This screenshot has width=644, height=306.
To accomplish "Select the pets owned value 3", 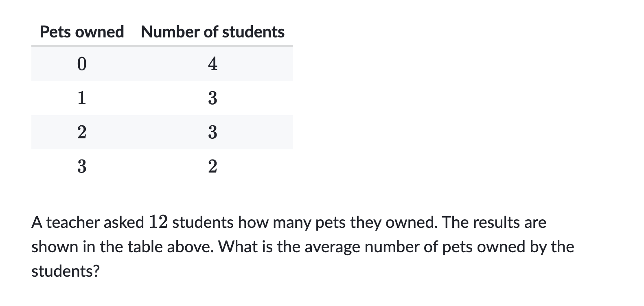I will pyautogui.click(x=82, y=166).
